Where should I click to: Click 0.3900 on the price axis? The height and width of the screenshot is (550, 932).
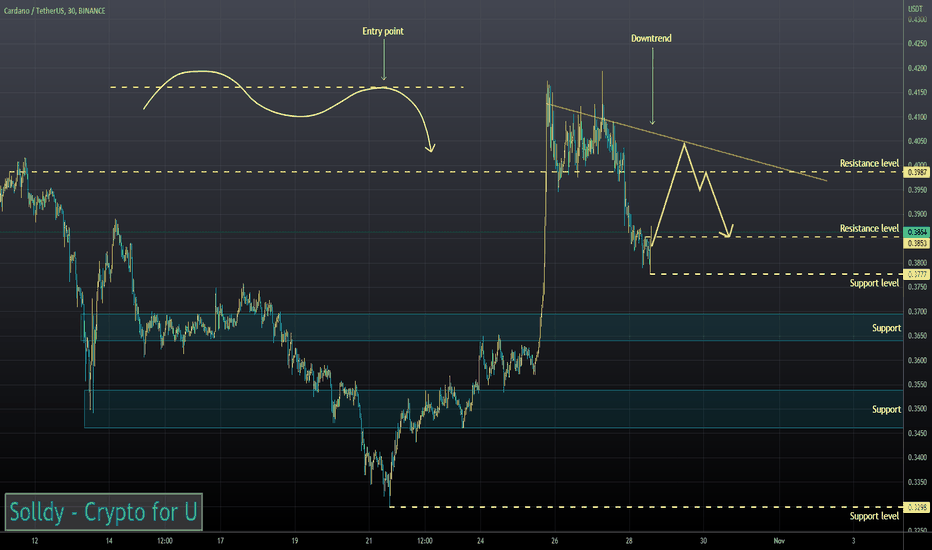click(x=917, y=214)
